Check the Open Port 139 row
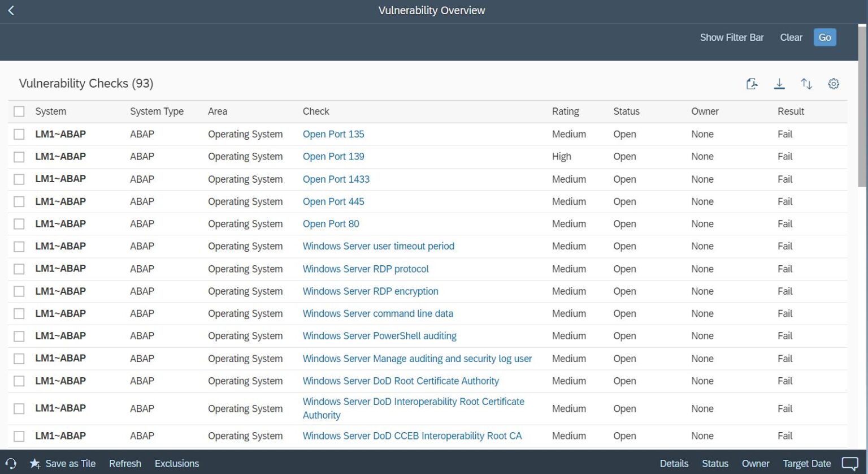Screen dimensions: 868x474 pyautogui.click(x=19, y=156)
